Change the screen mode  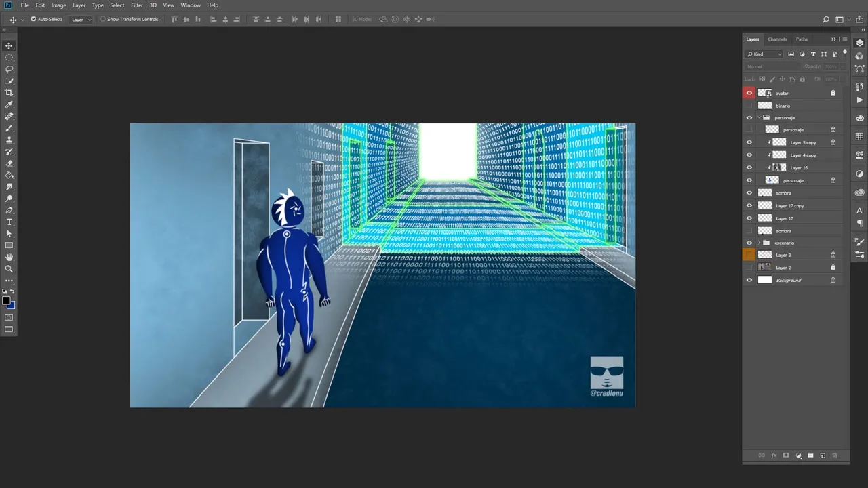[9, 330]
